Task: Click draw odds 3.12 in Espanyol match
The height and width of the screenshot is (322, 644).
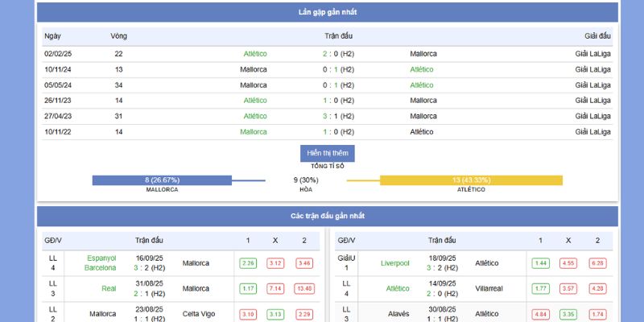Action: pos(275,263)
